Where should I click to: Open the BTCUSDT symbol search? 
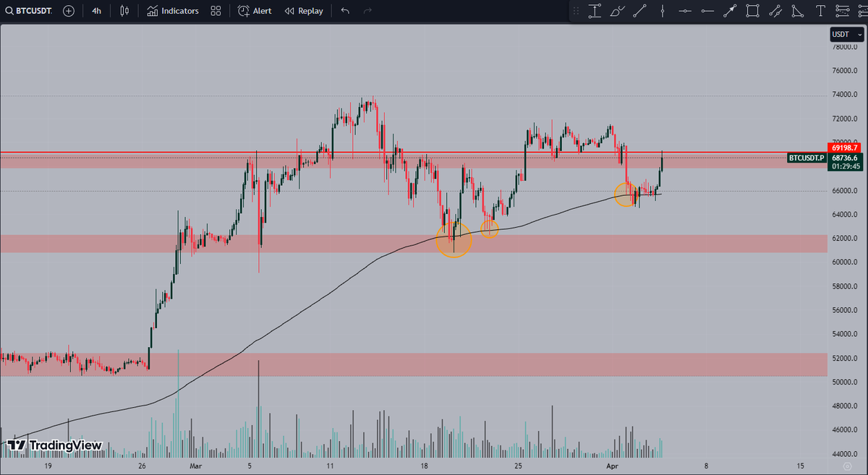coord(29,11)
